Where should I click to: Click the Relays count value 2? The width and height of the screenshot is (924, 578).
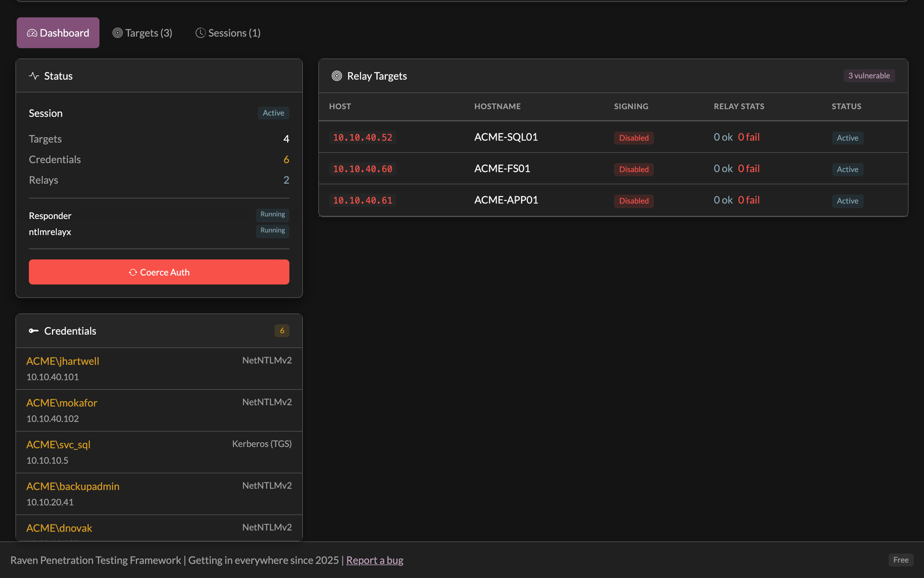tap(286, 180)
